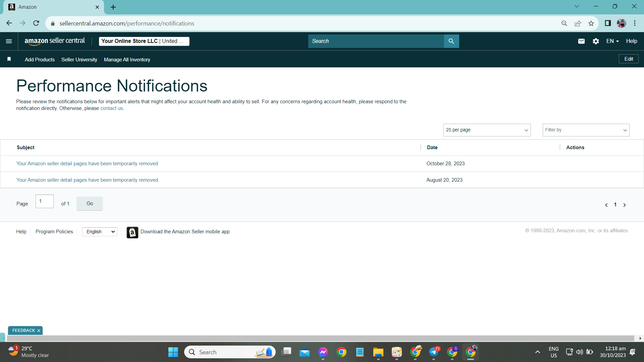This screenshot has height=362, width=644.
Task: Open Manage All Inventory in the navigation bar
Action: (127, 60)
